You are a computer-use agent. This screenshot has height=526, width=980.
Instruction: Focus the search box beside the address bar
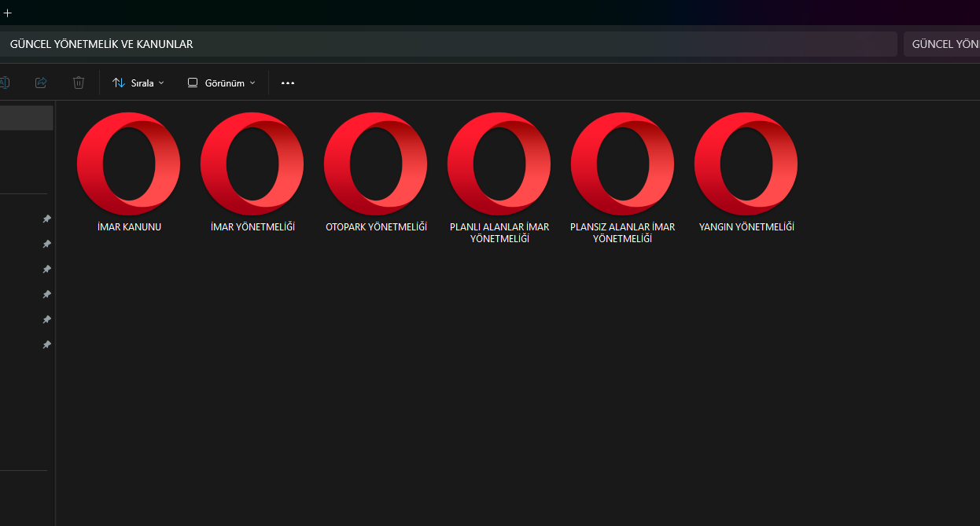[x=942, y=44]
